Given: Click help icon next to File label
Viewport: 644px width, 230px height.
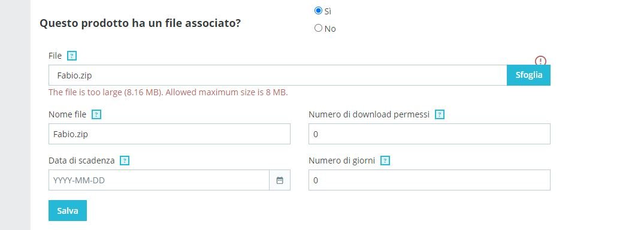Looking at the screenshot, I should (72, 56).
